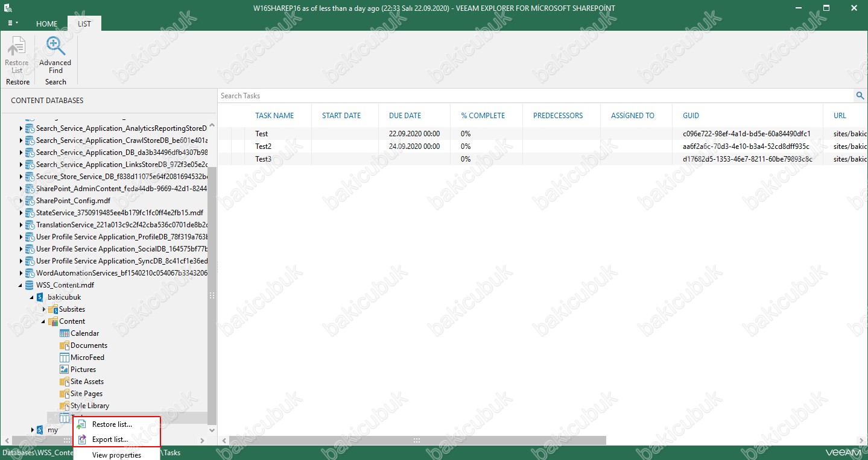The width and height of the screenshot is (868, 460).
Task: Sort by TASK NAME column header
Action: 274,115
